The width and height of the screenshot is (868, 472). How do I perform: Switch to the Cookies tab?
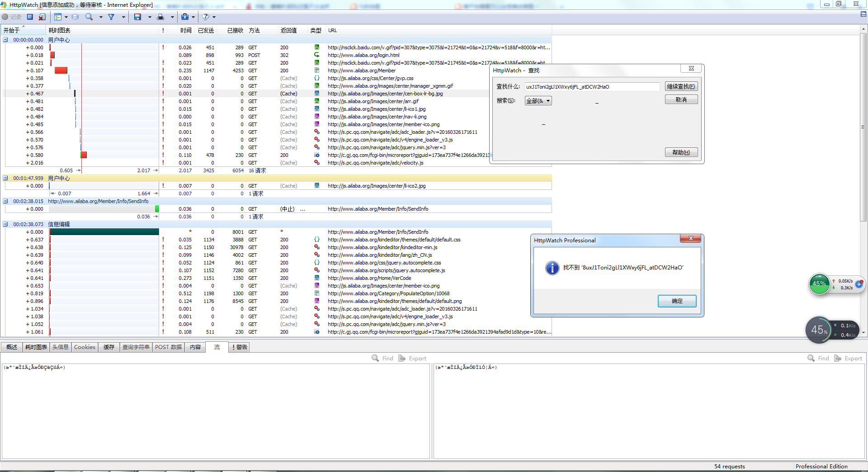[x=85, y=347]
